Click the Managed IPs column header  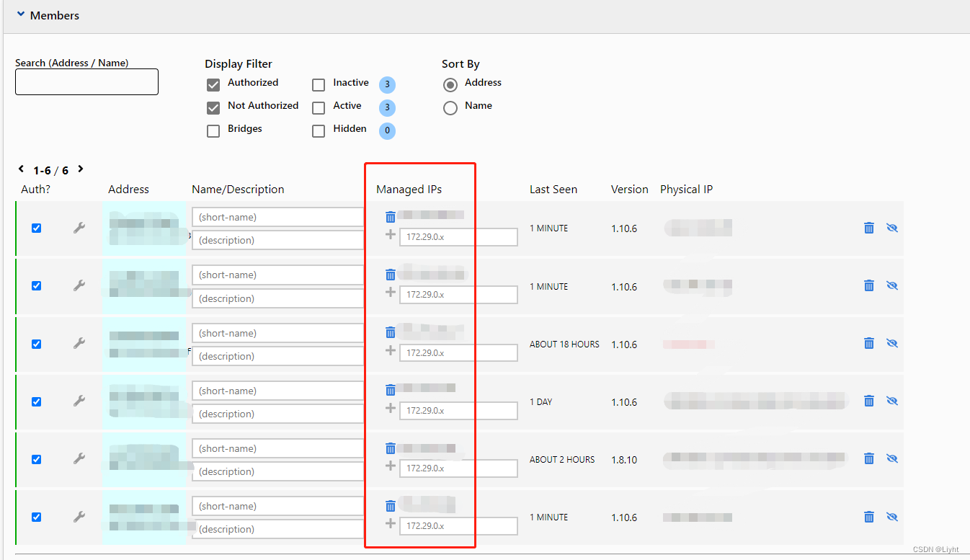(x=409, y=190)
